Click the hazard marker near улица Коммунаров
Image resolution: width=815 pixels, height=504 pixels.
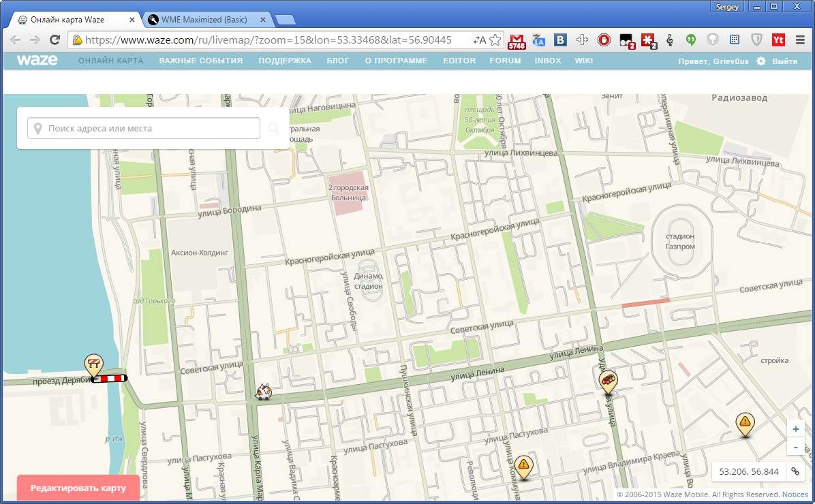point(523,467)
